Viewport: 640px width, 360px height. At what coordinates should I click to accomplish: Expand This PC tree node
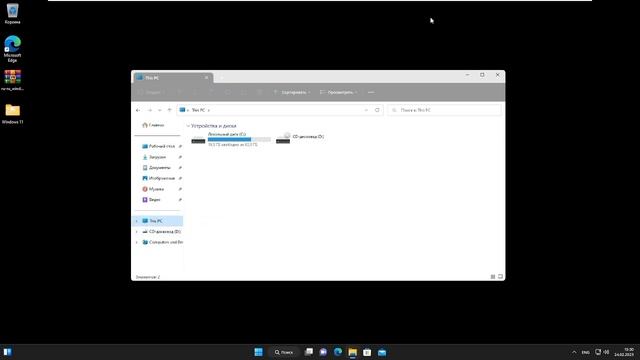tap(137, 221)
